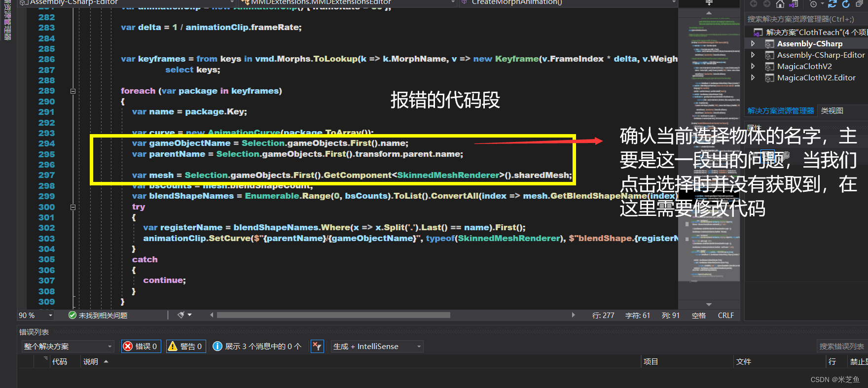Open the 90 % zoom level dropdown

(50, 316)
